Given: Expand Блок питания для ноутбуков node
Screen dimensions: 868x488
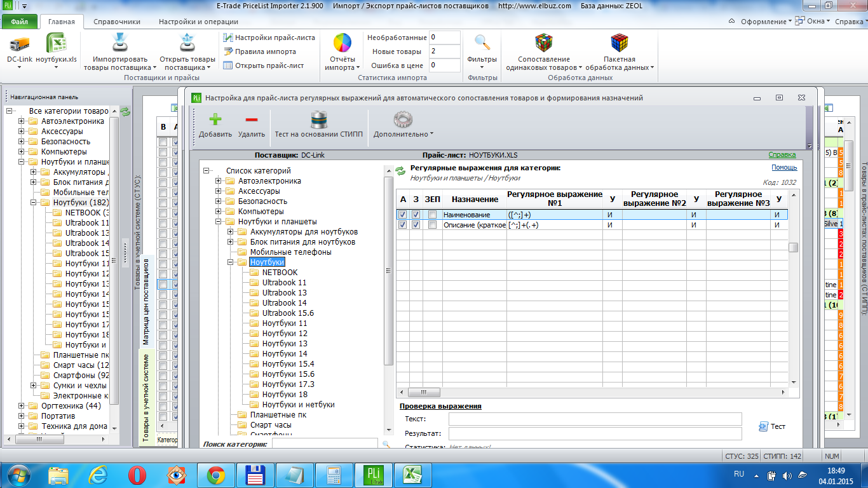Looking at the screenshot, I should click(231, 242).
